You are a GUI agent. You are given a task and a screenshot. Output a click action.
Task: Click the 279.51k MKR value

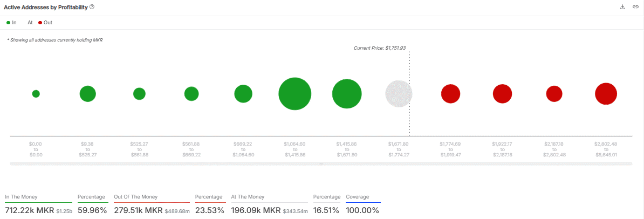138,210
